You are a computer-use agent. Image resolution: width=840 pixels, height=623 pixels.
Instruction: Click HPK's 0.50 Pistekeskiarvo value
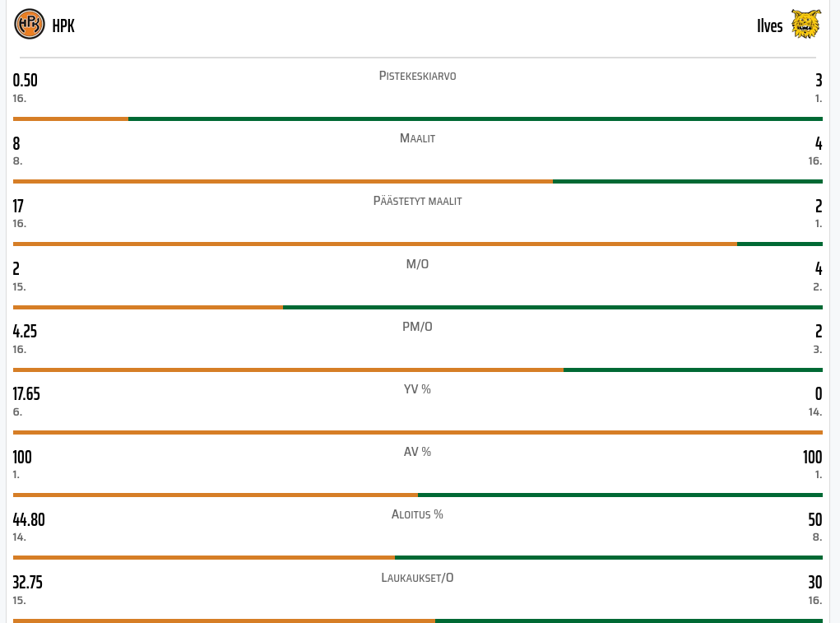(x=26, y=81)
